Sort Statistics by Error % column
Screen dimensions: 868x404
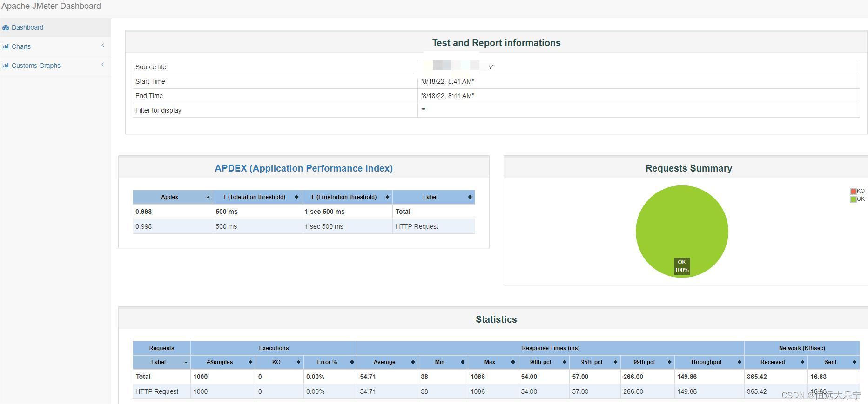click(x=330, y=362)
